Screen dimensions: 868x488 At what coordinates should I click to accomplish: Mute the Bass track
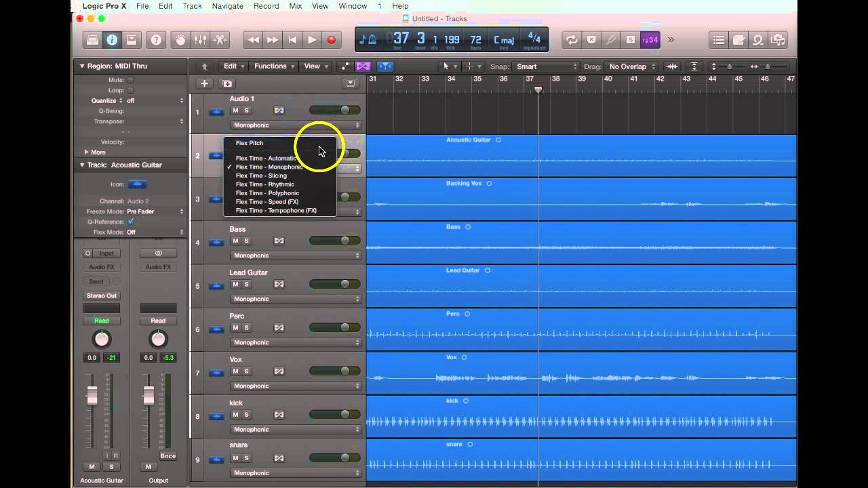point(235,241)
